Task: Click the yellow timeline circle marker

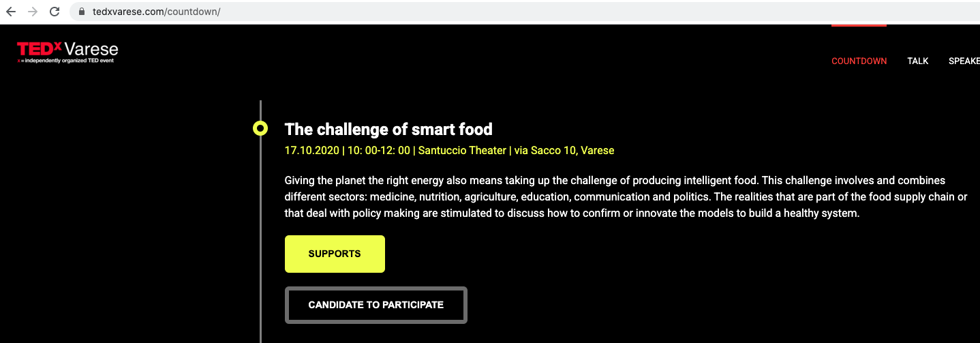Action: click(x=260, y=128)
